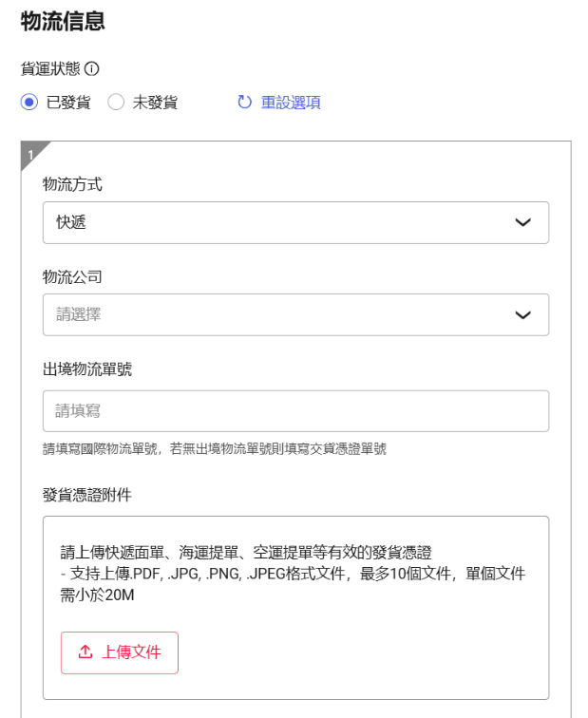Viewport: 588px width, 718px height.
Task: Click the info icon beside 貨運狀態
Action: tap(91, 69)
